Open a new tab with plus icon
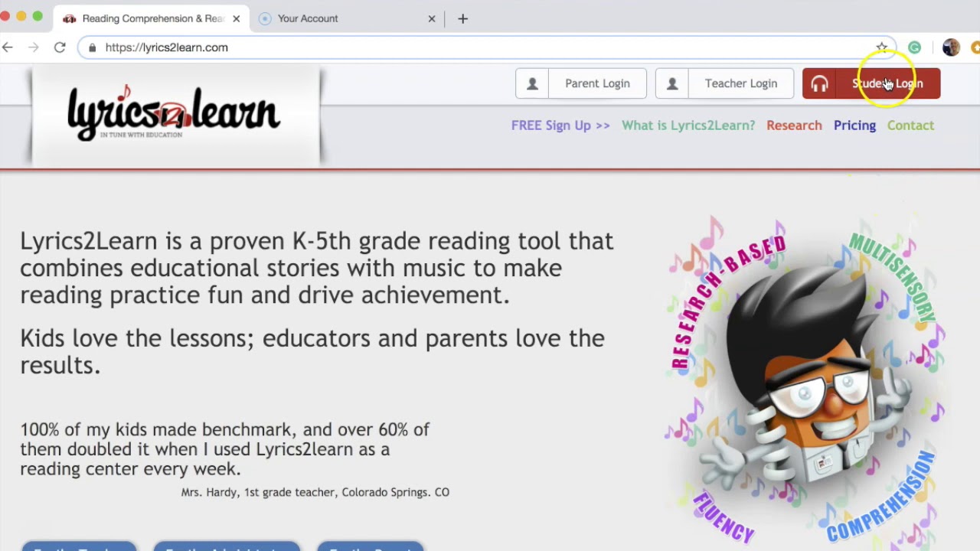The height and width of the screenshot is (551, 980). [x=462, y=18]
